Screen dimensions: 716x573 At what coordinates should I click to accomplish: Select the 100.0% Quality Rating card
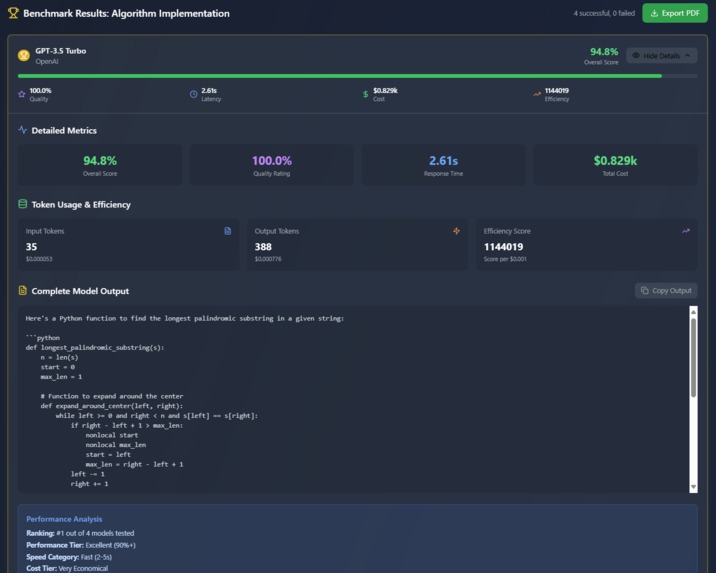click(272, 165)
